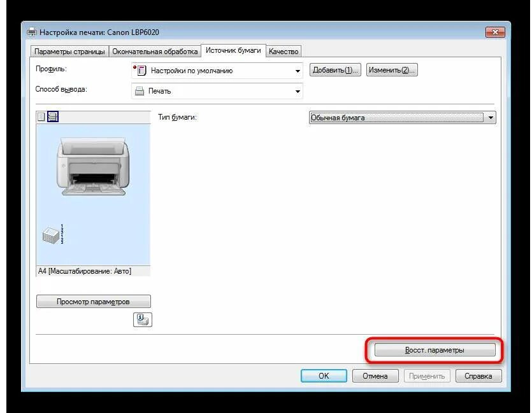Click Восст. параметры to restore defaults
The image size is (532, 413).
pos(435,350)
